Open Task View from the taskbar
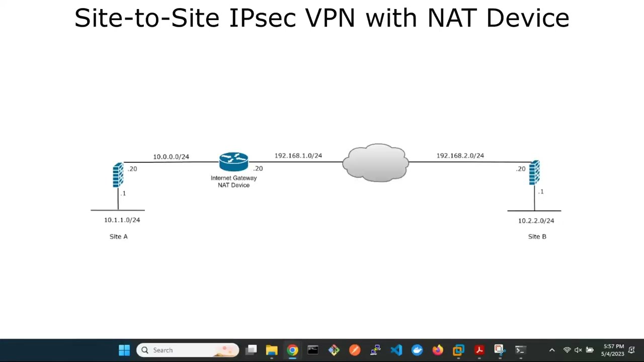 pos(252,350)
